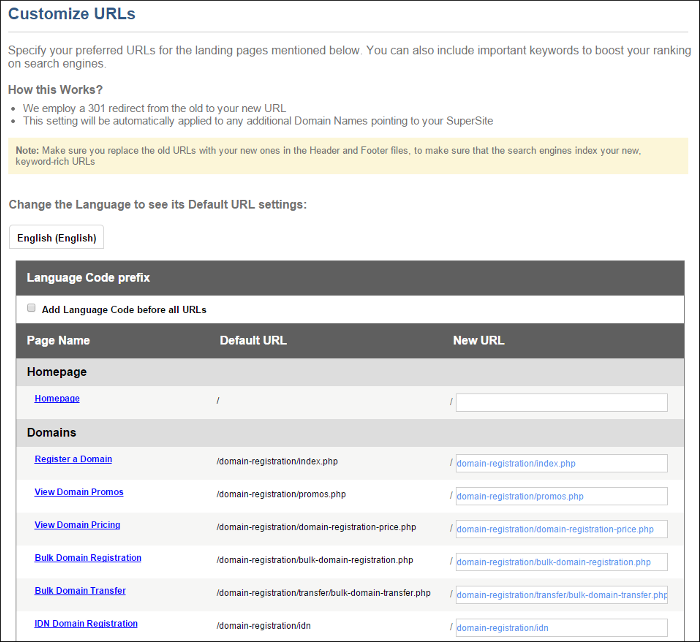
Task: Open the View Domain Pricing link
Action: pos(77,525)
